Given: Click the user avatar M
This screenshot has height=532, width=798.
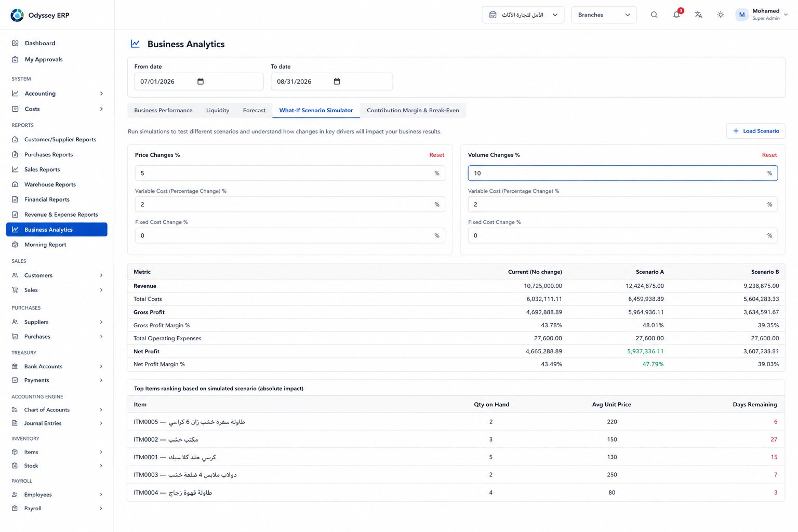Looking at the screenshot, I should (x=742, y=15).
